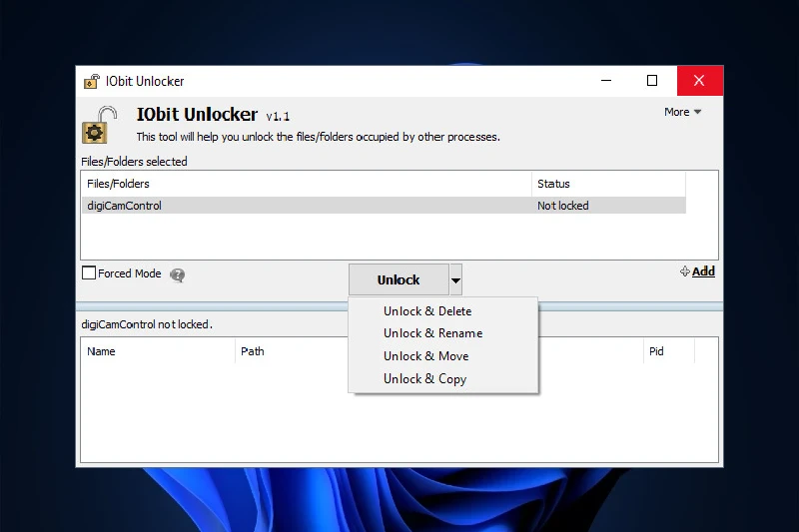Screen dimensions: 799x532
Task: Click the Name column header
Action: [158, 351]
